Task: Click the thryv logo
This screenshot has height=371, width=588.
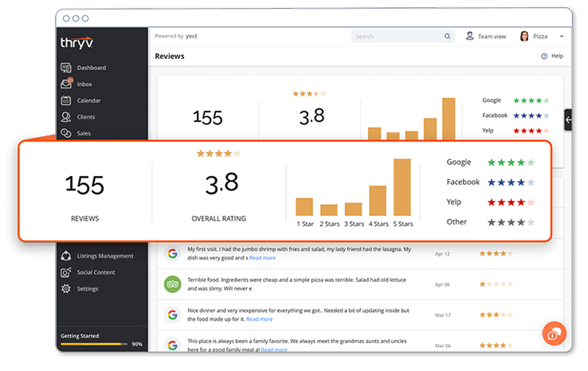Action: point(77,42)
